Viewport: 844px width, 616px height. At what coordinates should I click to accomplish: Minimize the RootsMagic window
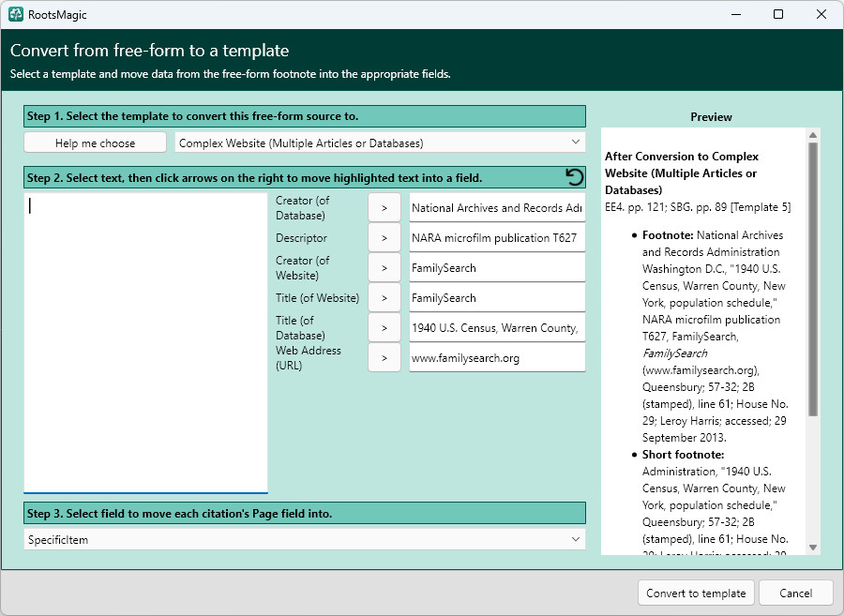(x=736, y=14)
